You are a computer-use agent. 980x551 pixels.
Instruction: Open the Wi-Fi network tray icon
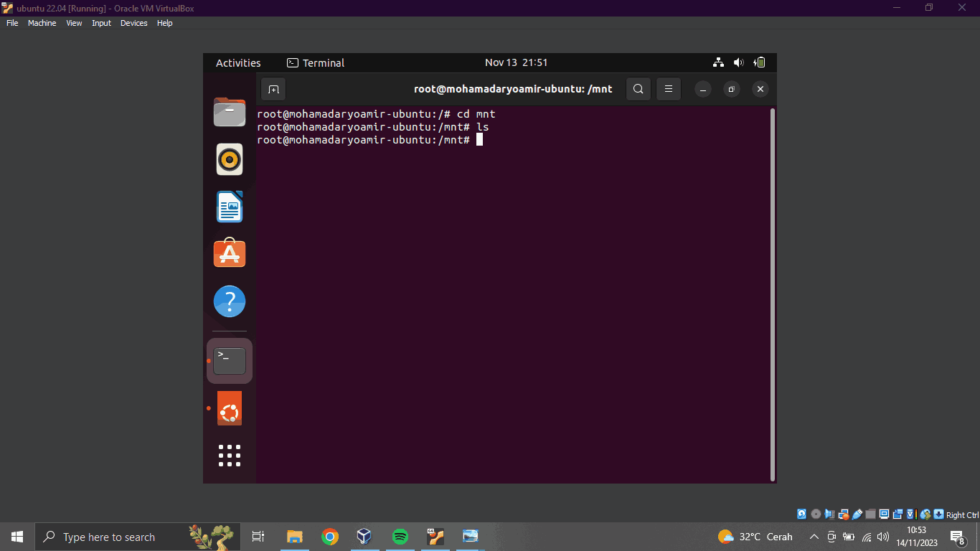click(x=867, y=537)
